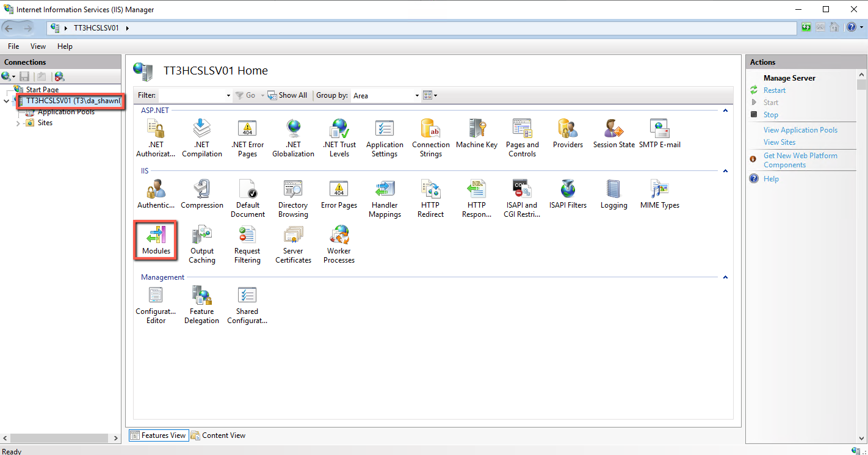Screen dimensions: 868x455
Task: Open the View menu
Action: pos(38,46)
